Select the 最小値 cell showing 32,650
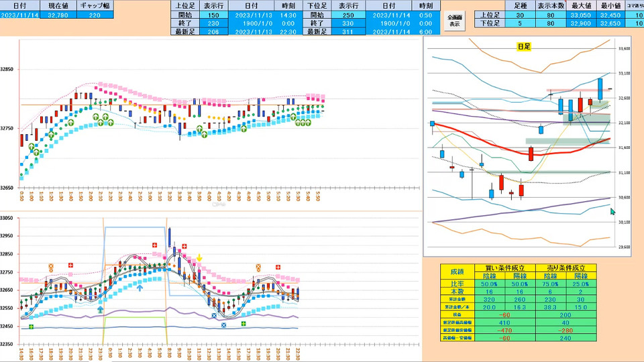644x362 pixels. coord(610,23)
